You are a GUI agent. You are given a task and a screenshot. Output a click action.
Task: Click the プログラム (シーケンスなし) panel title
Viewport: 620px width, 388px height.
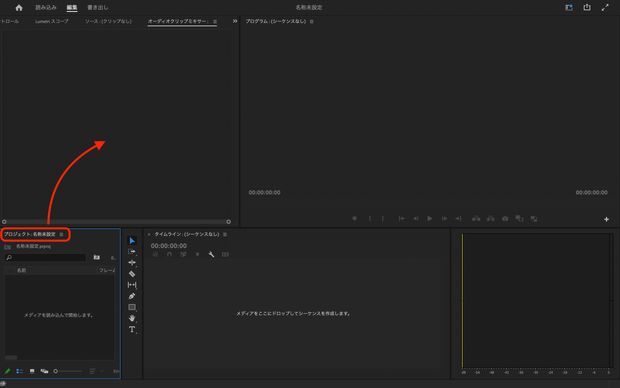(x=276, y=21)
